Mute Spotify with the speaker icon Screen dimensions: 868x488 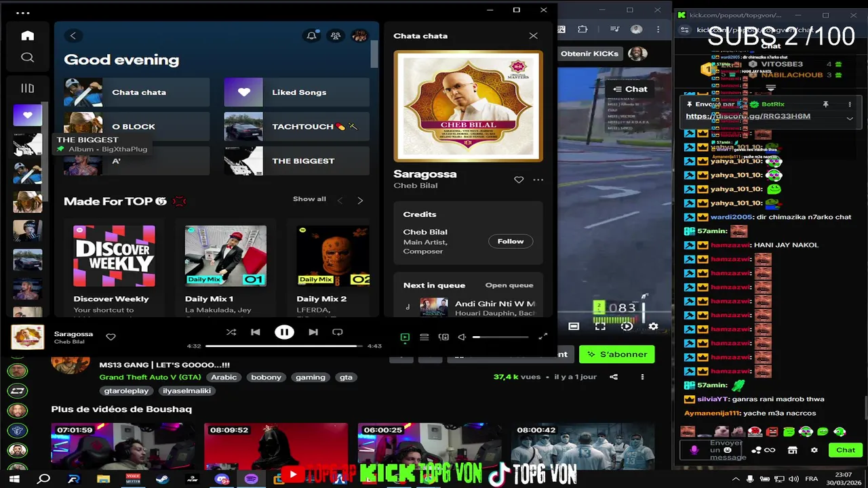click(x=462, y=337)
